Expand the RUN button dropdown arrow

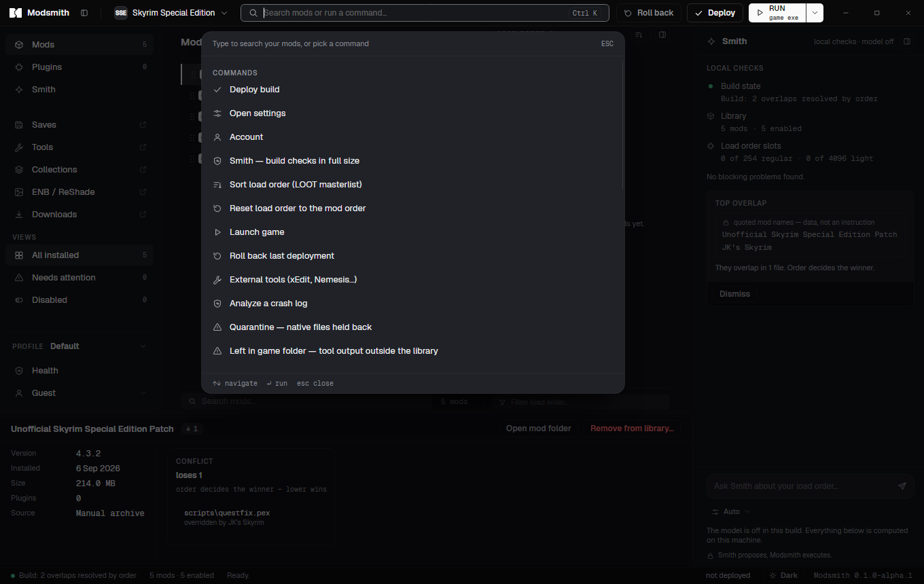pos(815,13)
